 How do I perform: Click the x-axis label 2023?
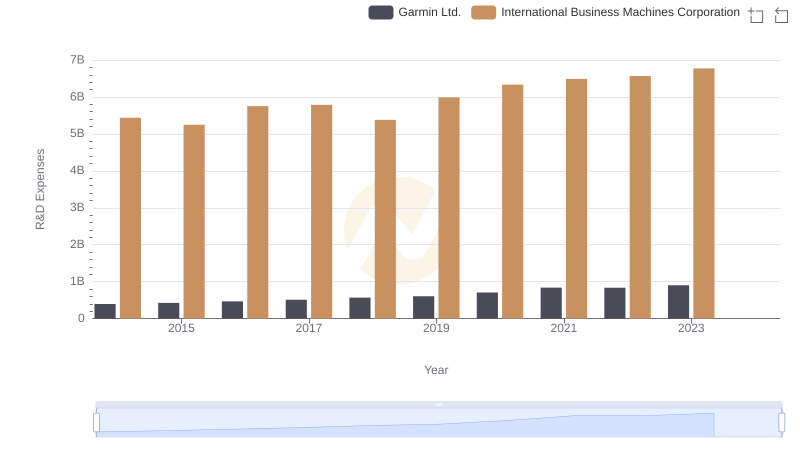691,328
